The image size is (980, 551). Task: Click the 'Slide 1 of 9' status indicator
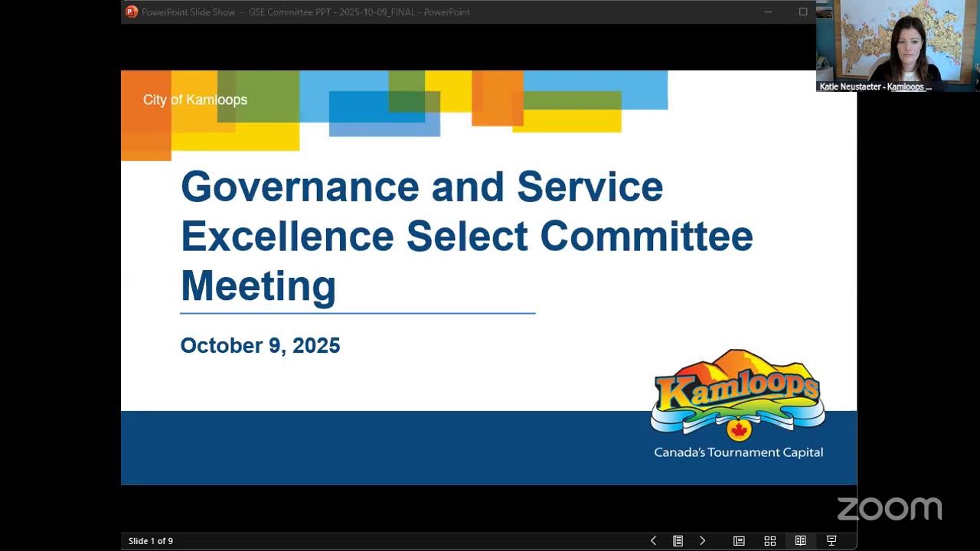pos(151,540)
